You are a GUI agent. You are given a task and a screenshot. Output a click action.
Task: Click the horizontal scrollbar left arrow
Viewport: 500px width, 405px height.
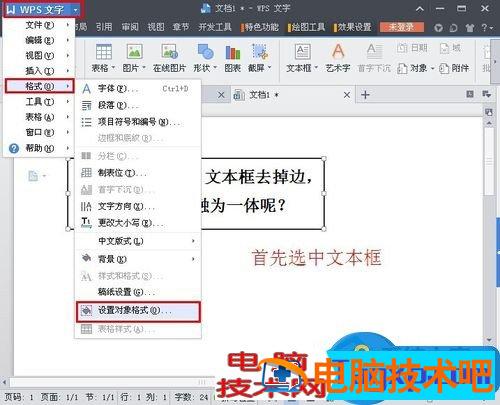point(4,382)
